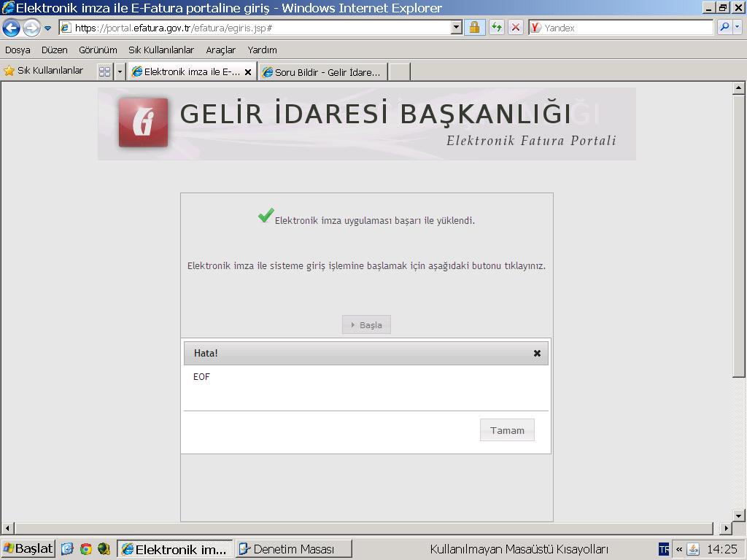Click the security lock icon in address bar
747x560 pixels.
coord(474,28)
